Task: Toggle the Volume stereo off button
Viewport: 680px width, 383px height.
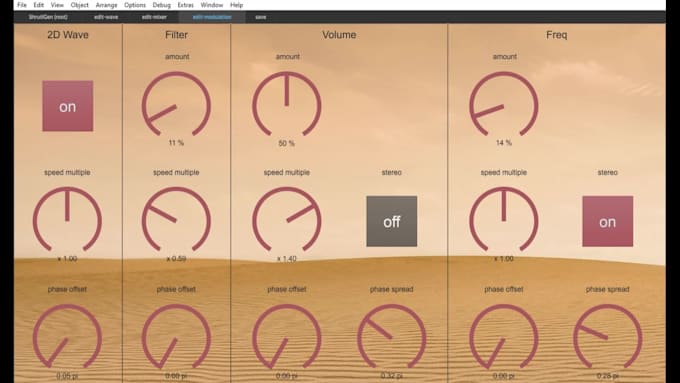Action: [x=392, y=221]
